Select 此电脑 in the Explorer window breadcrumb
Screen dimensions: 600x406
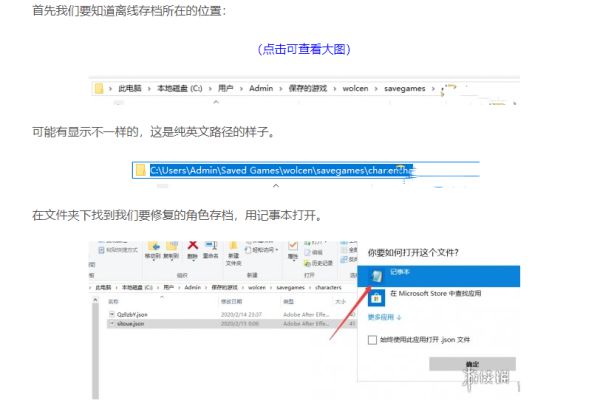(103, 287)
